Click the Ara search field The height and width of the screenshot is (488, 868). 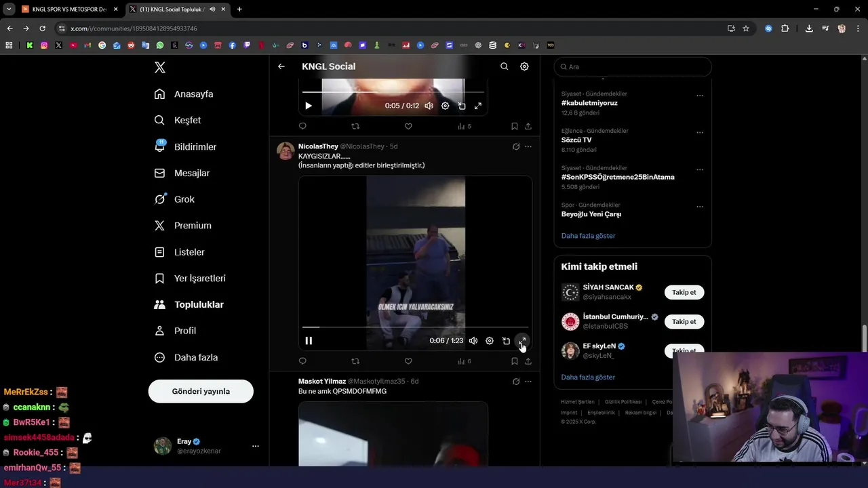coord(633,66)
